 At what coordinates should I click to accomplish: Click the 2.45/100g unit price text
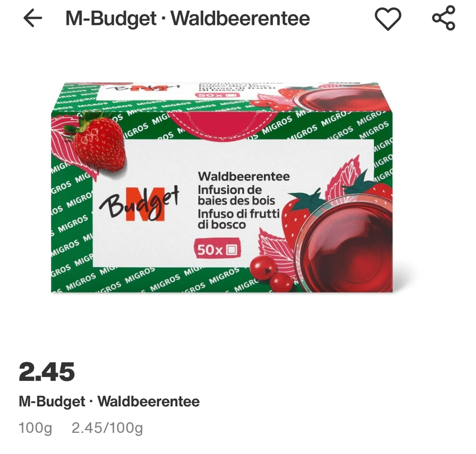[x=107, y=428]
